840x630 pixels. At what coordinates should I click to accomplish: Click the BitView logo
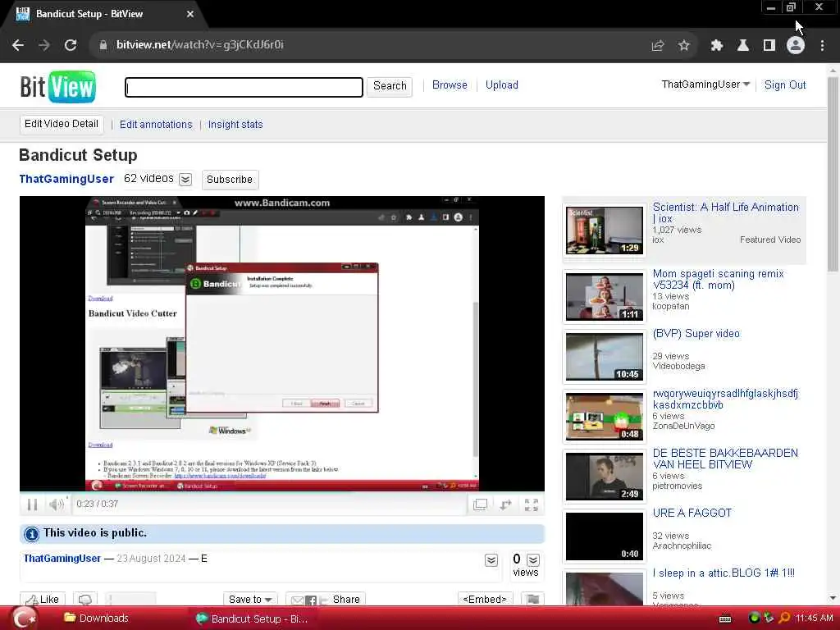tap(58, 87)
